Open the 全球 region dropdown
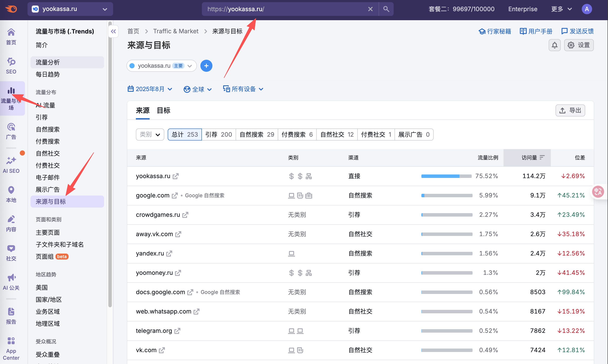The height and width of the screenshot is (364, 608). [x=198, y=89]
